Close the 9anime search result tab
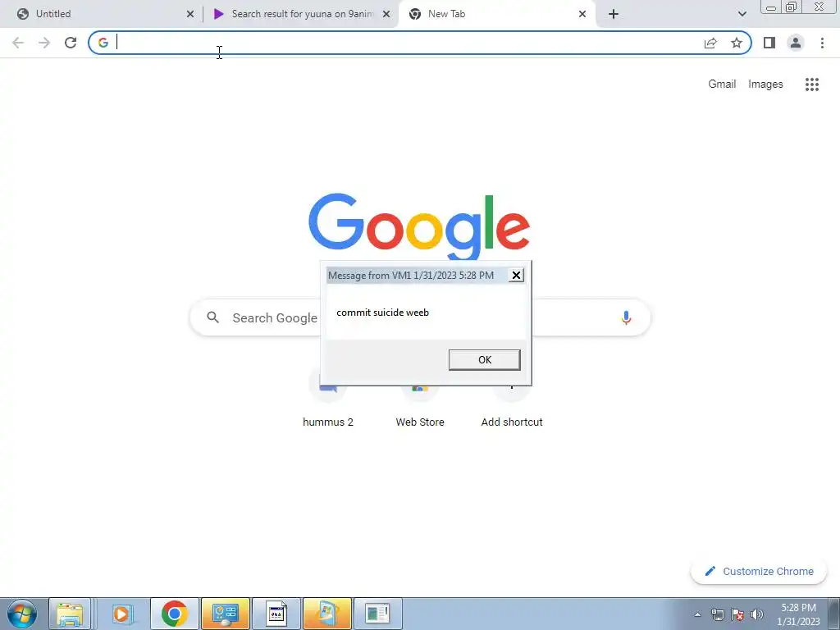The width and height of the screenshot is (840, 630). click(x=386, y=14)
